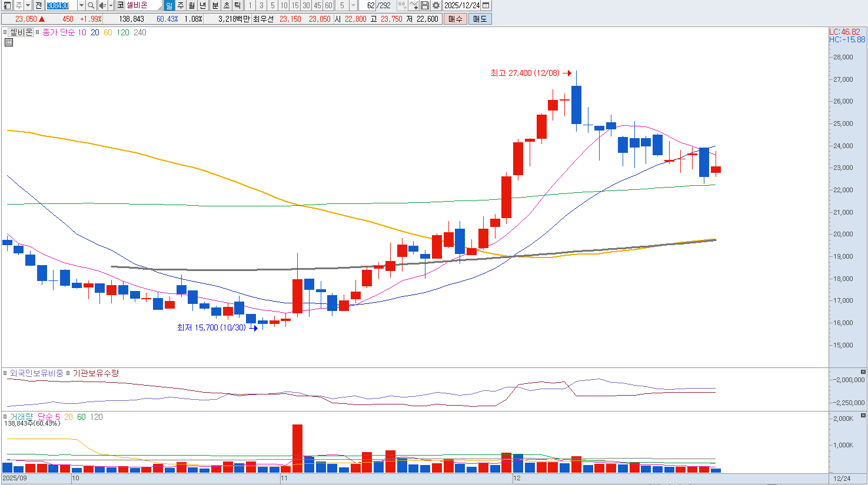The height and width of the screenshot is (485, 868).
Task: Open chart settings gear icon
Action: pos(436,5)
